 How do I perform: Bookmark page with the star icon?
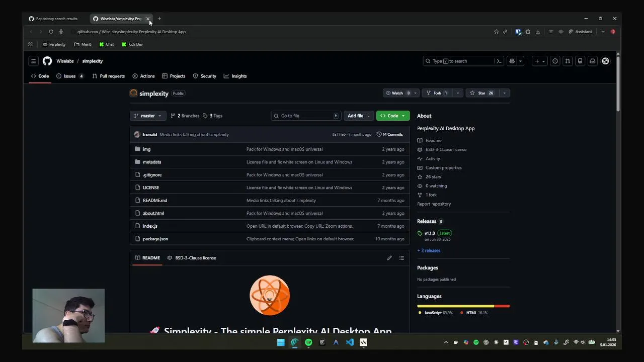pos(496,32)
